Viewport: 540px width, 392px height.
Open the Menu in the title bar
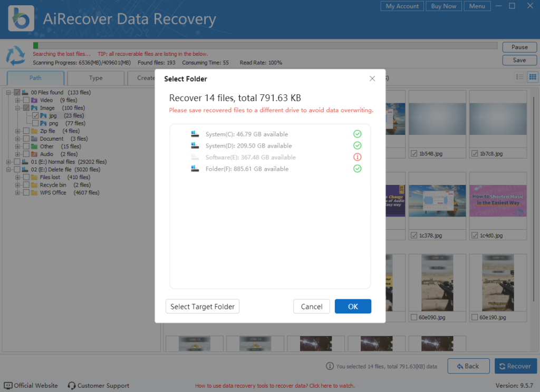(477, 6)
